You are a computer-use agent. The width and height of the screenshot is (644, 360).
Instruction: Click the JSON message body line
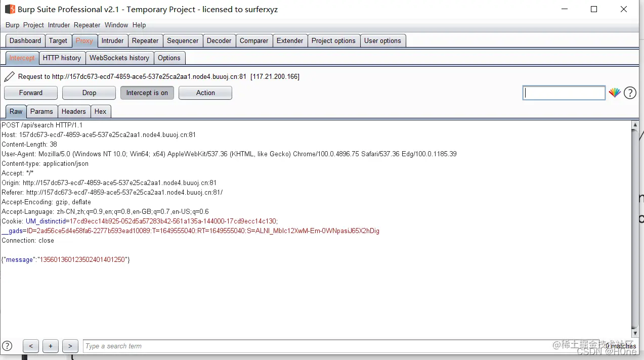[66, 259]
